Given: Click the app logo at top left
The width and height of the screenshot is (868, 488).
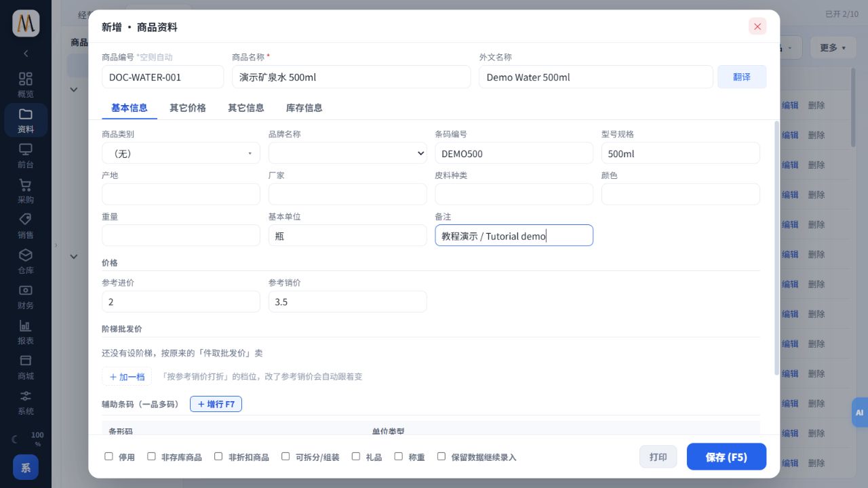Looking at the screenshot, I should pyautogui.click(x=26, y=23).
